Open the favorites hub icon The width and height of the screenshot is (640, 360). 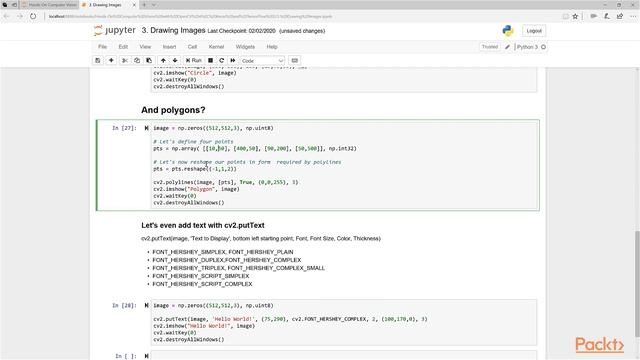pos(593,16)
